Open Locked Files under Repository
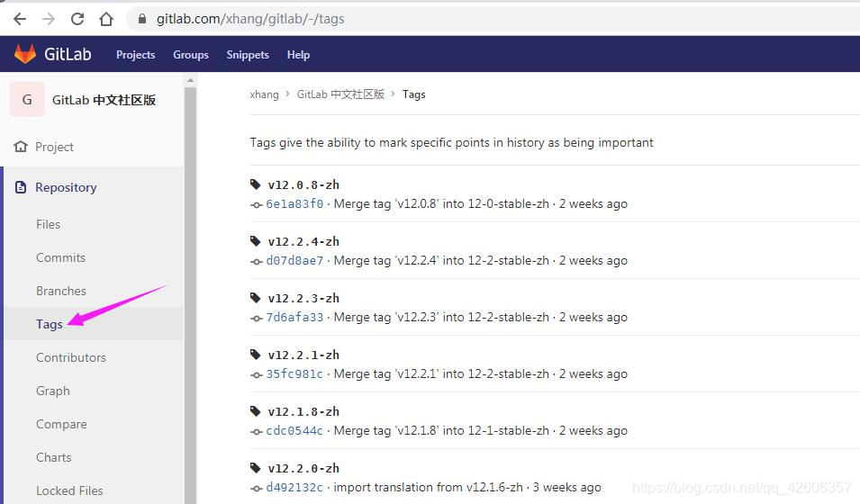 point(69,490)
